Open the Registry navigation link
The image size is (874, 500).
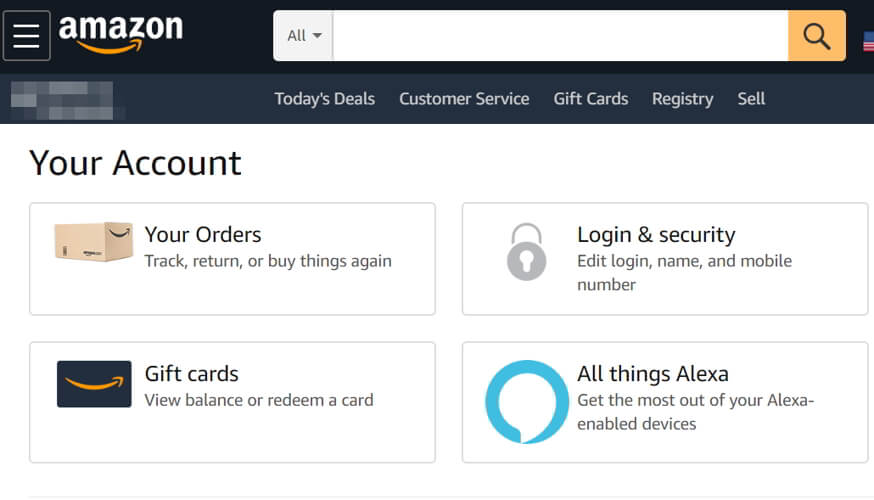tap(682, 99)
